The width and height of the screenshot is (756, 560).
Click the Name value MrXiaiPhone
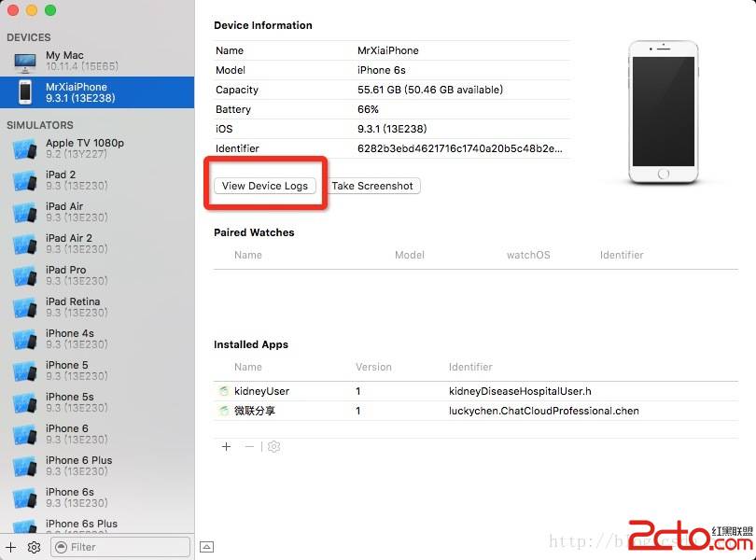click(x=388, y=50)
